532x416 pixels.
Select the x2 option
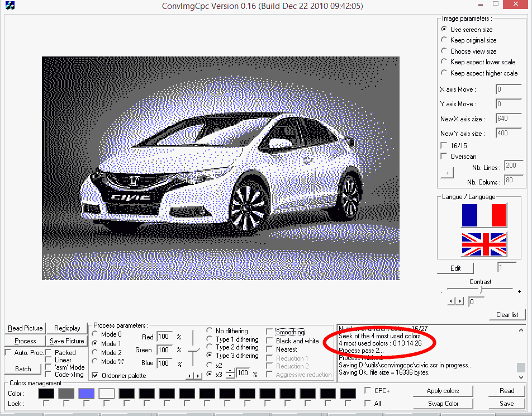click(x=210, y=365)
